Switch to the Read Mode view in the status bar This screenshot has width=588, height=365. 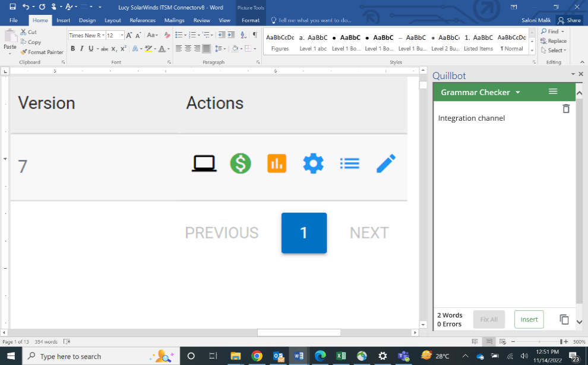click(475, 341)
